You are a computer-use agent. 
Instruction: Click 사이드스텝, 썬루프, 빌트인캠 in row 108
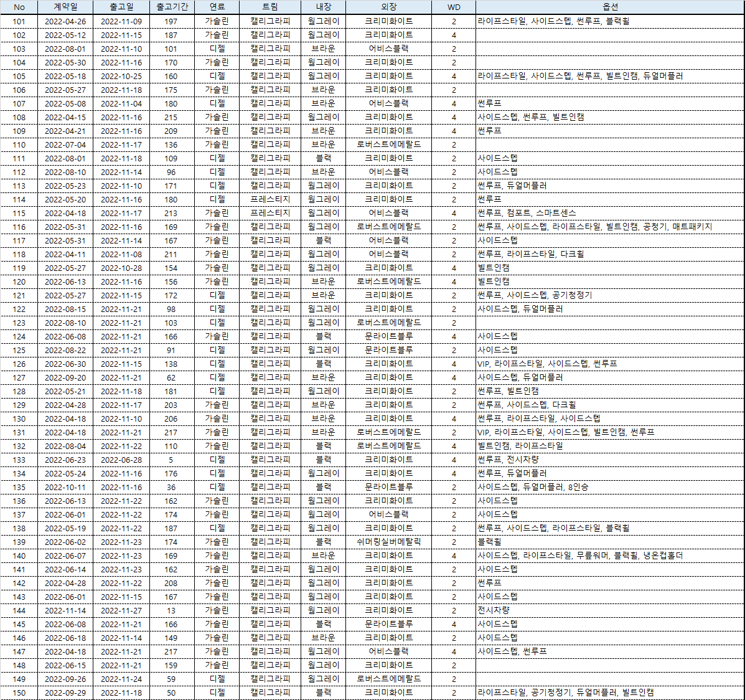coord(531,117)
